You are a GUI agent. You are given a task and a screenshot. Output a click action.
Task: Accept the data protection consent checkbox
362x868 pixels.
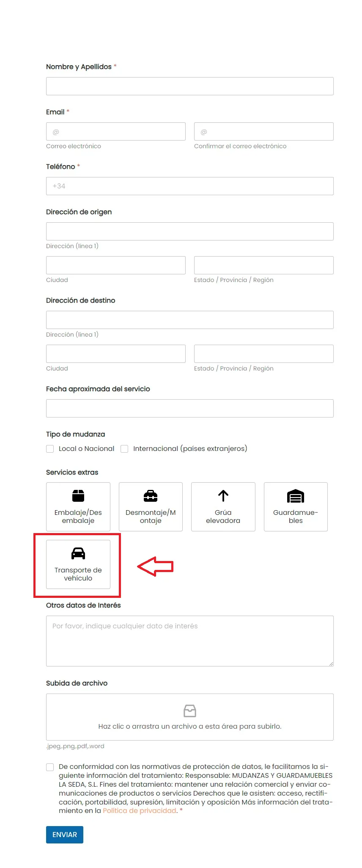coord(50,767)
